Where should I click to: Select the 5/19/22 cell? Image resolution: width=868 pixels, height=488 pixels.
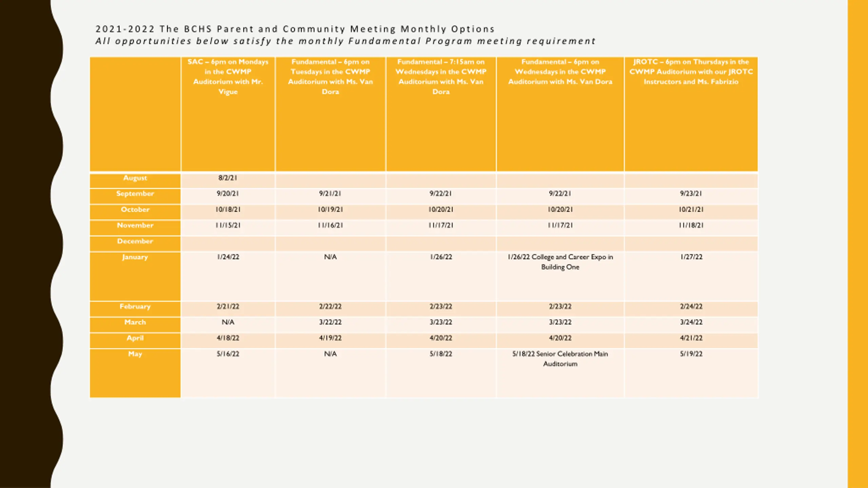(x=691, y=373)
